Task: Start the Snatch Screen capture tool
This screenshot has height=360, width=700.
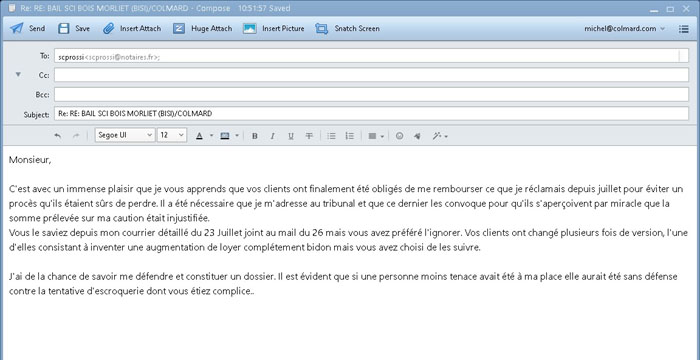Action: click(x=347, y=29)
